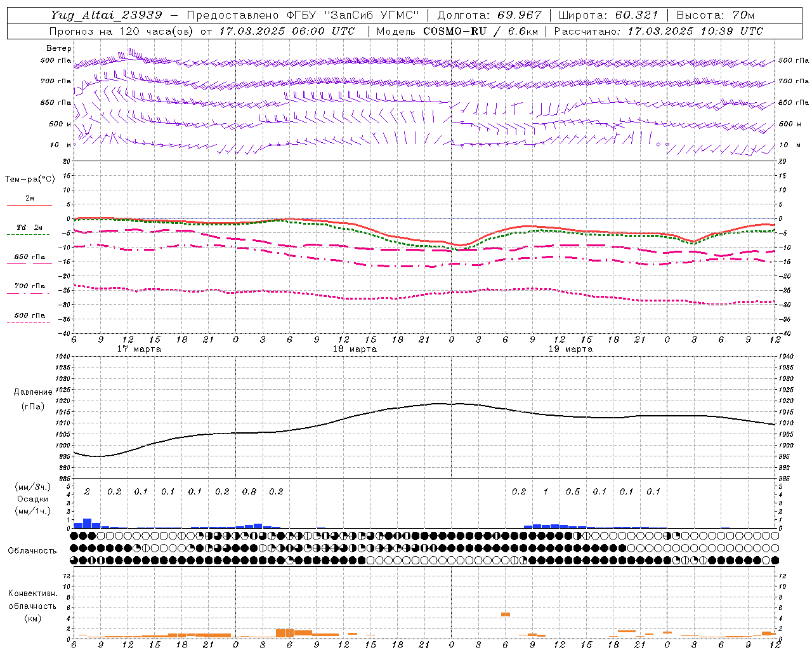Select the 'Долгота: 69.967' value
This screenshot has height=650, width=812.
(490, 15)
